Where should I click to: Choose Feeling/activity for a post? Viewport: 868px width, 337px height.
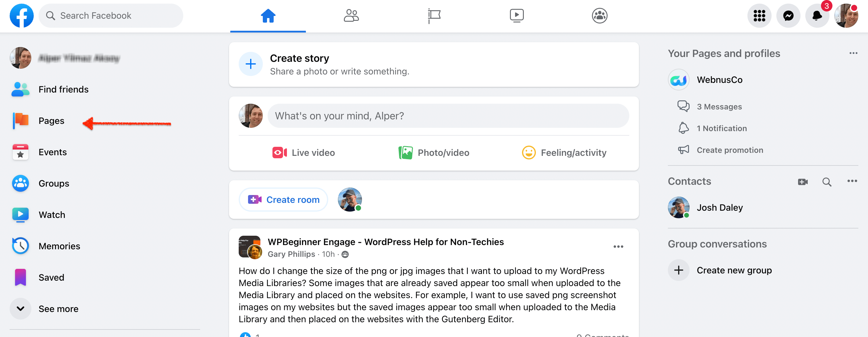click(x=564, y=153)
